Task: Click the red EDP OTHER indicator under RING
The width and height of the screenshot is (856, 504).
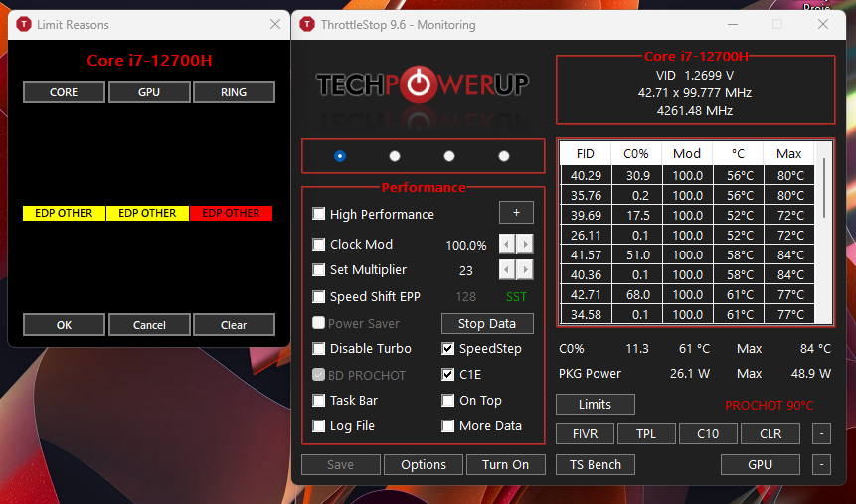Action: [231, 213]
